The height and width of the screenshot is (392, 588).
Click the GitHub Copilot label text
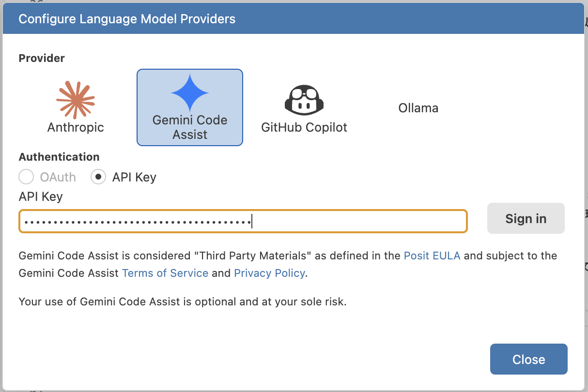coord(304,127)
